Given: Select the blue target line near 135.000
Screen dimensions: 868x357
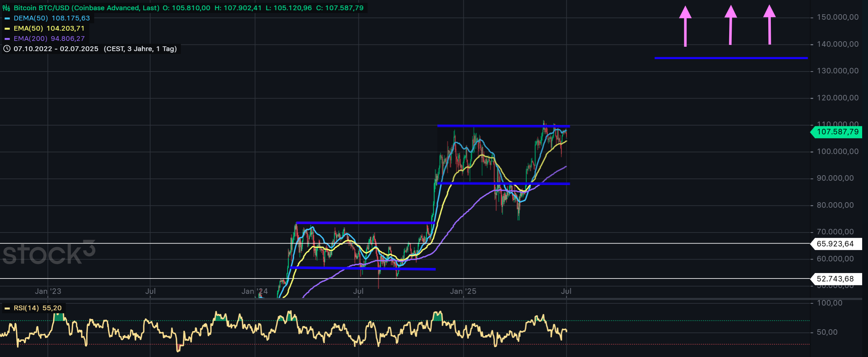Looking at the screenshot, I should (731, 58).
